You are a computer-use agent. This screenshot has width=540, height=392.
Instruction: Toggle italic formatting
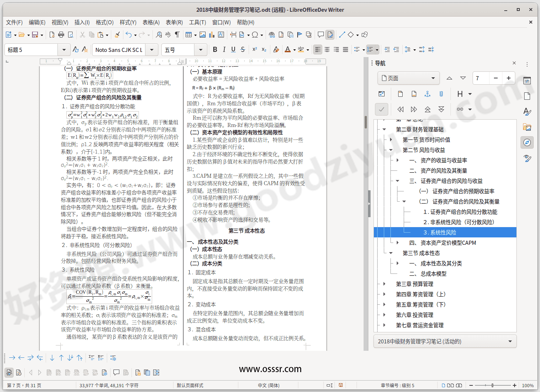224,49
